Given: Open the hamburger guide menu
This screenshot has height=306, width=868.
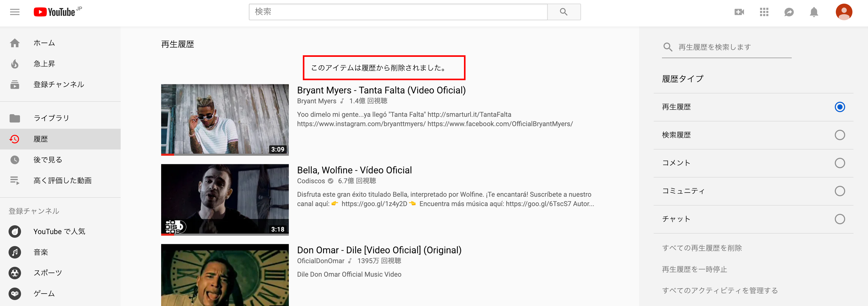Looking at the screenshot, I should click(15, 12).
